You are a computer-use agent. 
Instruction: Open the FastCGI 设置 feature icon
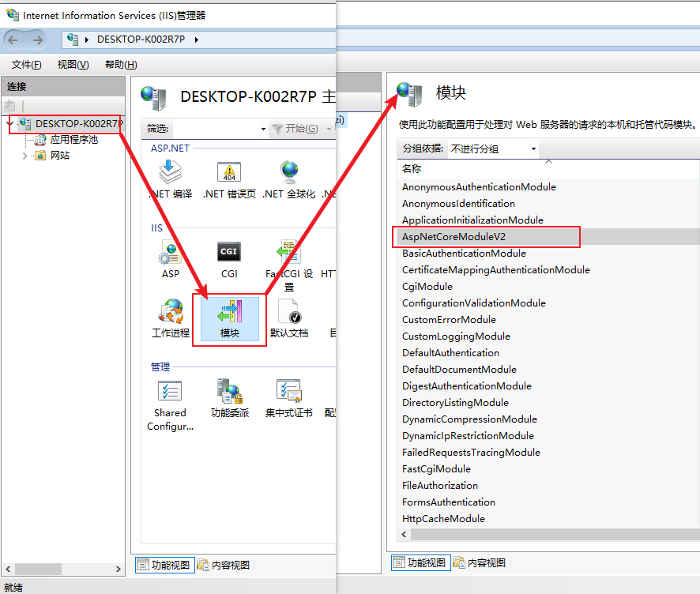(x=289, y=265)
